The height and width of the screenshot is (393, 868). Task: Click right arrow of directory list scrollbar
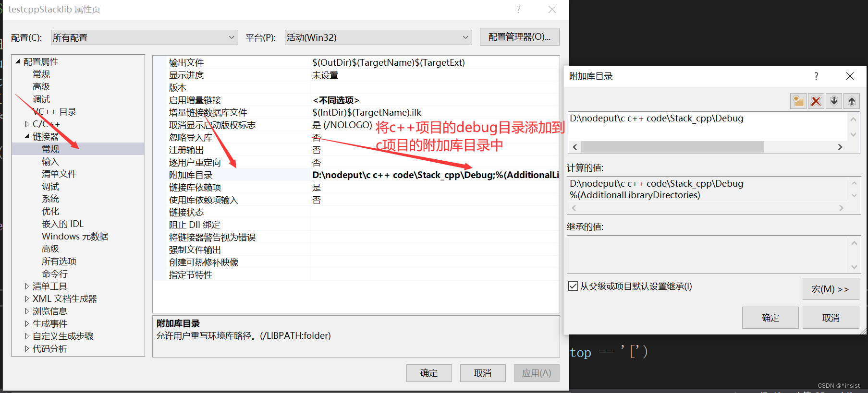pyautogui.click(x=840, y=147)
